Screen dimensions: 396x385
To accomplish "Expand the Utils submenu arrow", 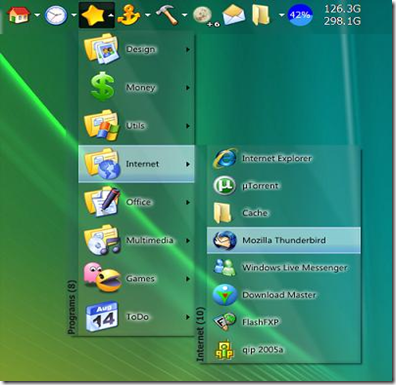I will coord(188,126).
